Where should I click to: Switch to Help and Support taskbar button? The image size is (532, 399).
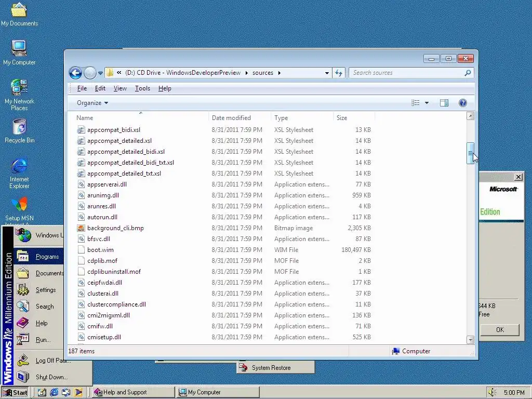point(133,392)
